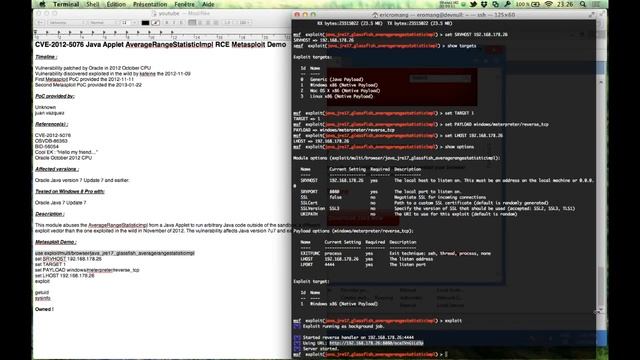This screenshot has width=640, height=360.
Task: Click the 'set TARGET 1' line in document
Action: tap(50, 264)
